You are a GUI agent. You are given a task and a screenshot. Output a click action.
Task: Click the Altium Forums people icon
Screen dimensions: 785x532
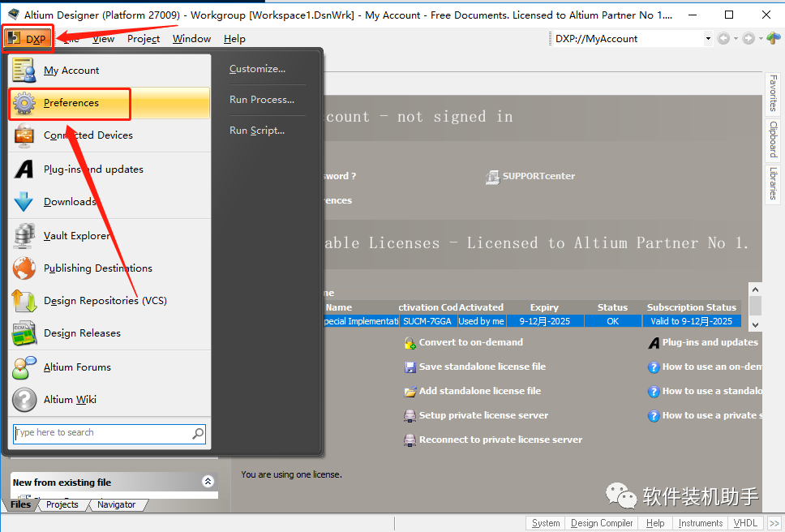(x=24, y=367)
